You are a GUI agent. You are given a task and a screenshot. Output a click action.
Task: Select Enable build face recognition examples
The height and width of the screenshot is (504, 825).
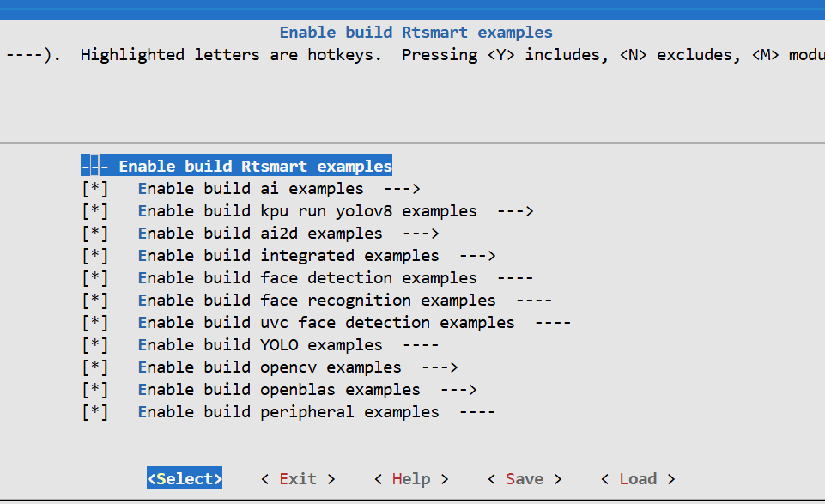(x=317, y=301)
